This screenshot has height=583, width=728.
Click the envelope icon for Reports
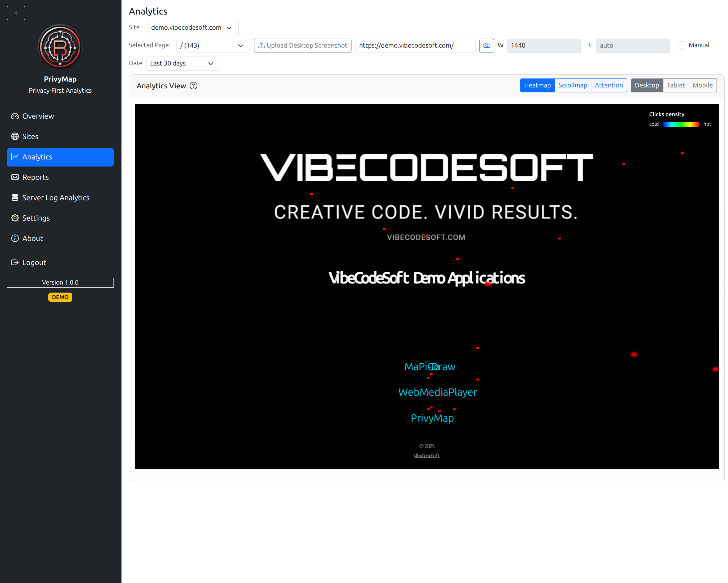pos(15,177)
